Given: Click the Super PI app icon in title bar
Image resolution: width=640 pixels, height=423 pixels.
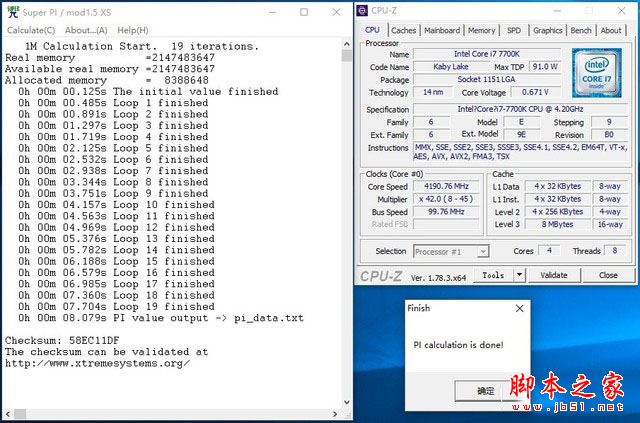Looking at the screenshot, I should pos(13,12).
